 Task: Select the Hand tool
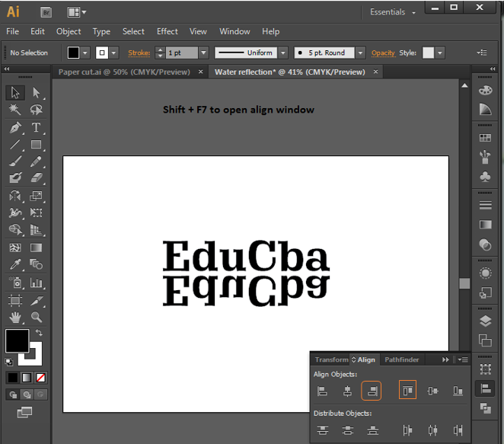pyautogui.click(x=14, y=318)
